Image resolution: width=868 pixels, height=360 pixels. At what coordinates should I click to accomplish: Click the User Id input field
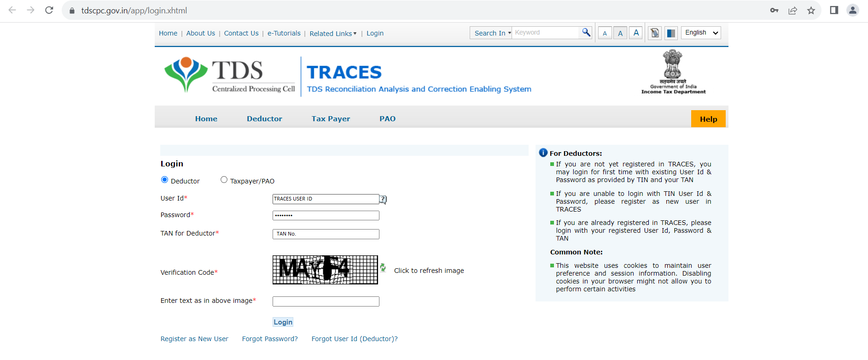[x=326, y=199]
